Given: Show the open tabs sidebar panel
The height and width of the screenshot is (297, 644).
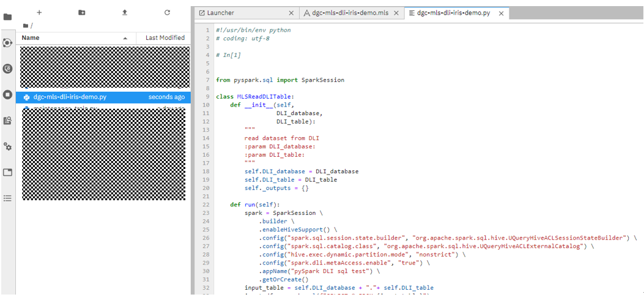Looking at the screenshot, I should coord(8,173).
